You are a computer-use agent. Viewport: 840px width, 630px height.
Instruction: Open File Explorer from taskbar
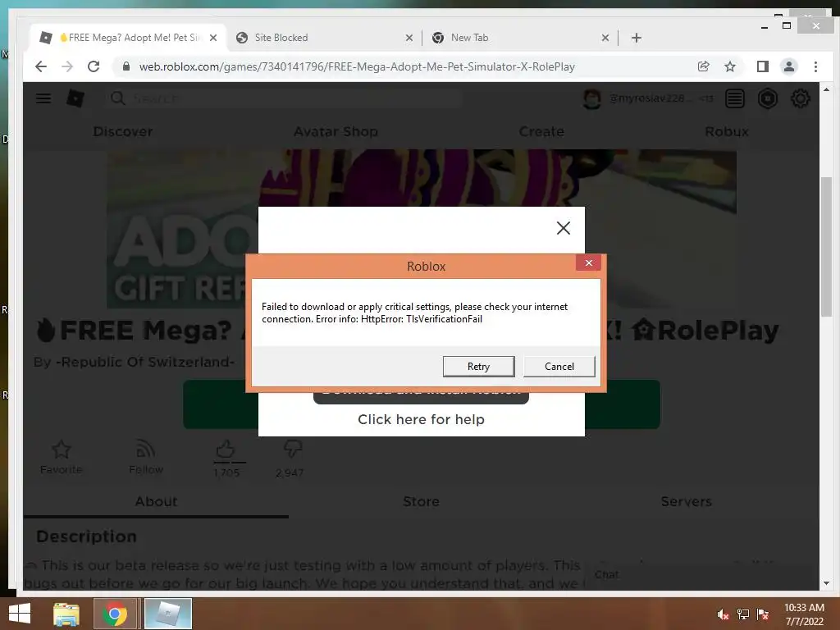[x=66, y=614]
